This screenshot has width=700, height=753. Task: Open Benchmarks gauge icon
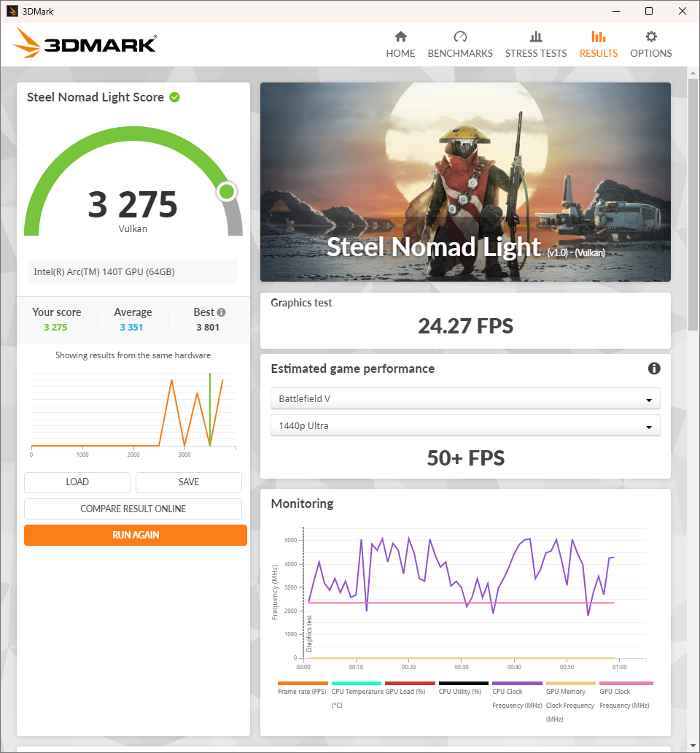(x=460, y=37)
